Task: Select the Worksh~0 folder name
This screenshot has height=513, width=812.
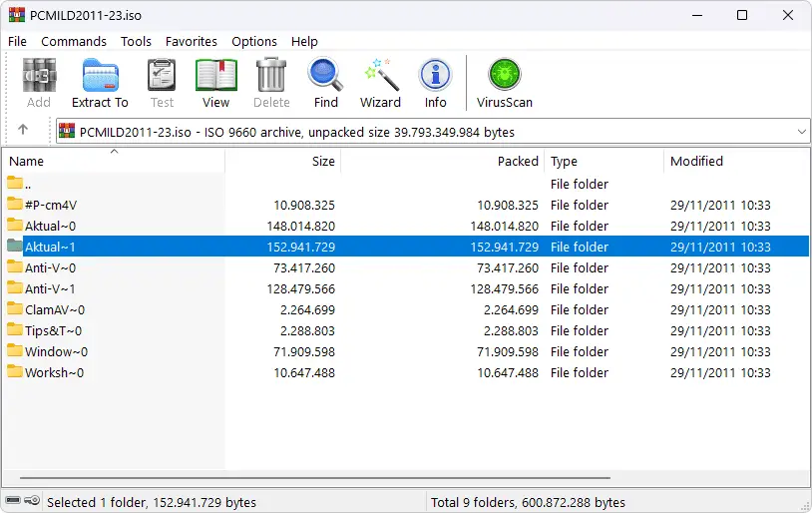Action: click(55, 373)
